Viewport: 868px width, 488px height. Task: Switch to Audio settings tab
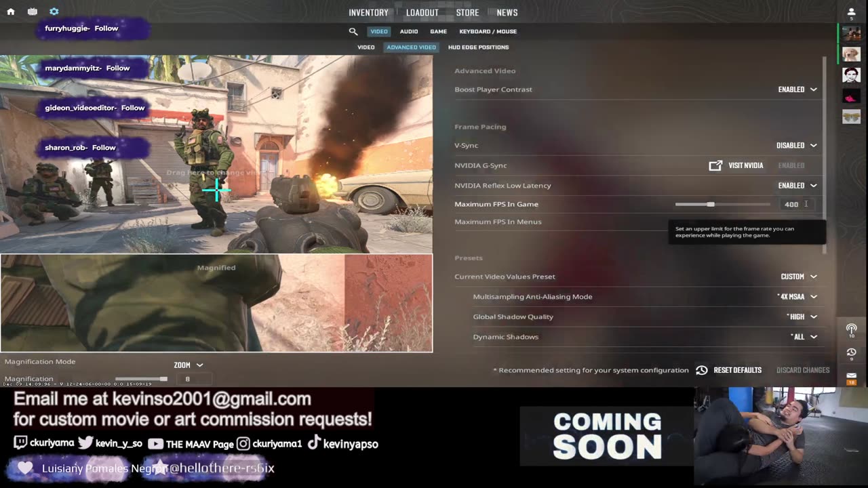(x=409, y=31)
